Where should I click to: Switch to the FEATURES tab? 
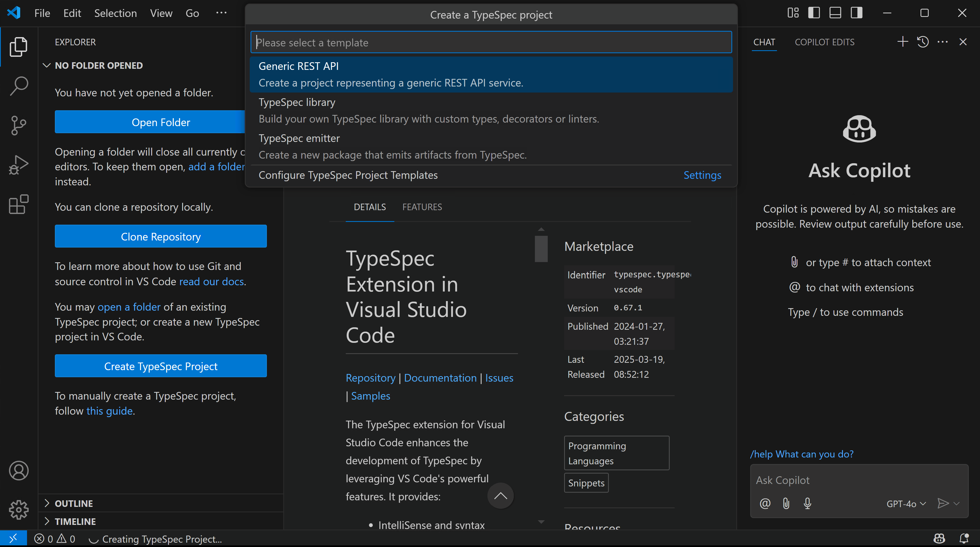422,207
